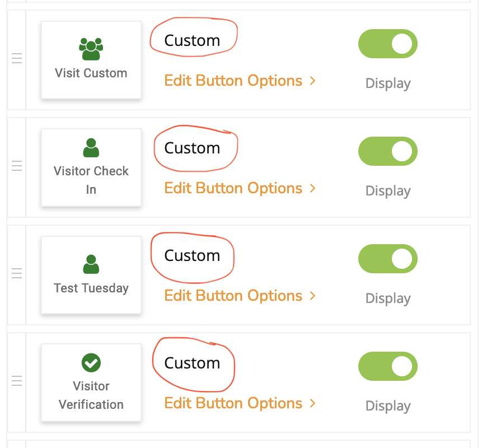The height and width of the screenshot is (448, 496).
Task: Expand Edit Button Options chevron for Visit Custom
Action: pos(313,81)
